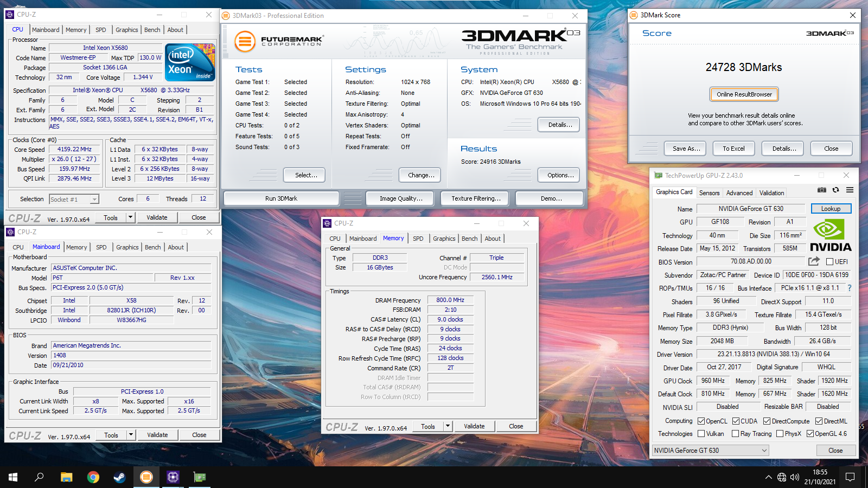Click the Intel Xeon logo in CPU-Z
This screenshot has height=488, width=868.
190,62
